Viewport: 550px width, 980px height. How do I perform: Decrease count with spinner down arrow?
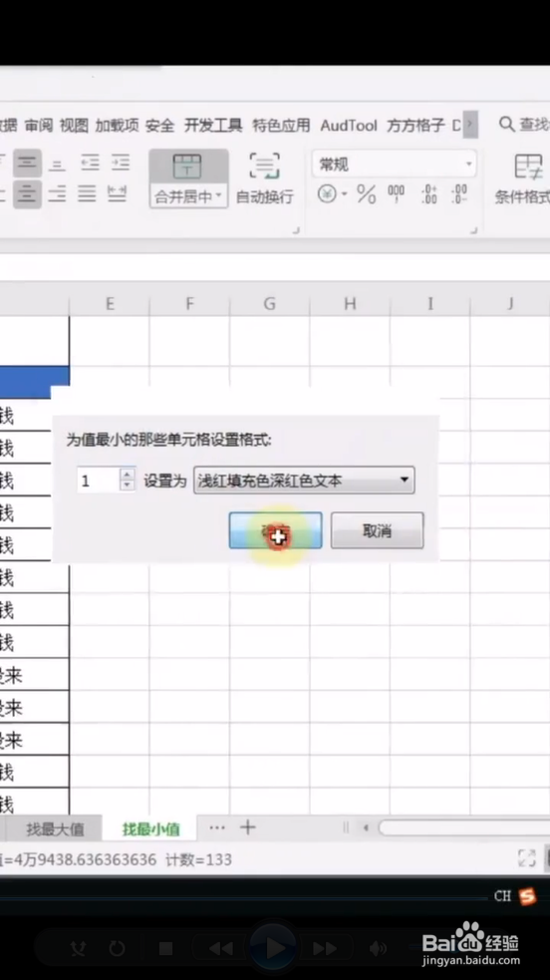click(128, 487)
